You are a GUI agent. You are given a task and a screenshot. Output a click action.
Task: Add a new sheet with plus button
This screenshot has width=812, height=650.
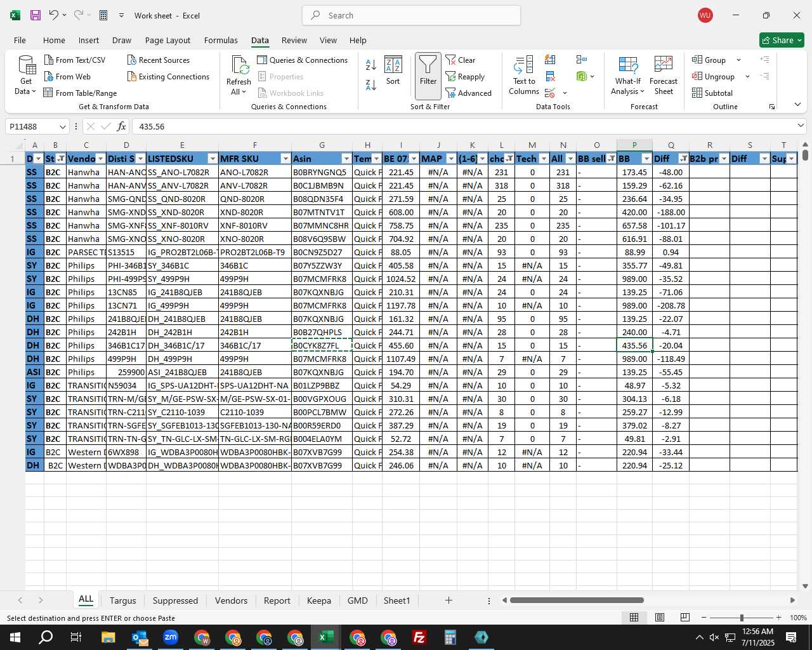coord(449,600)
